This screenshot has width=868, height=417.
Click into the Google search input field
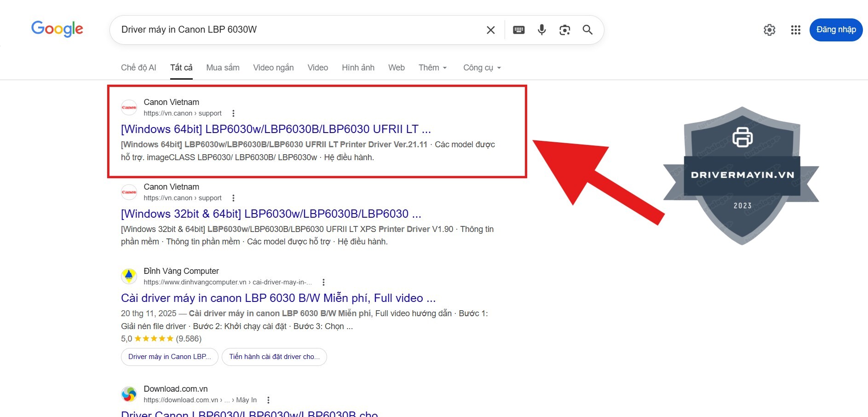point(294,30)
